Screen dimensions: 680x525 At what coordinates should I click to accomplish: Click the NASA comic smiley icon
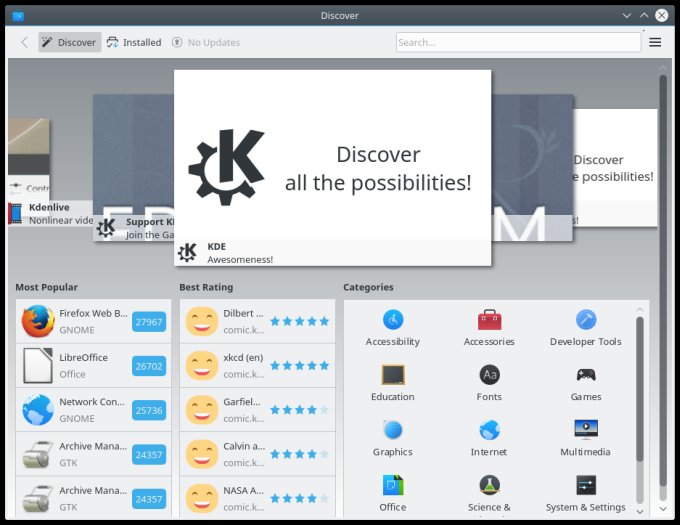pos(202,498)
